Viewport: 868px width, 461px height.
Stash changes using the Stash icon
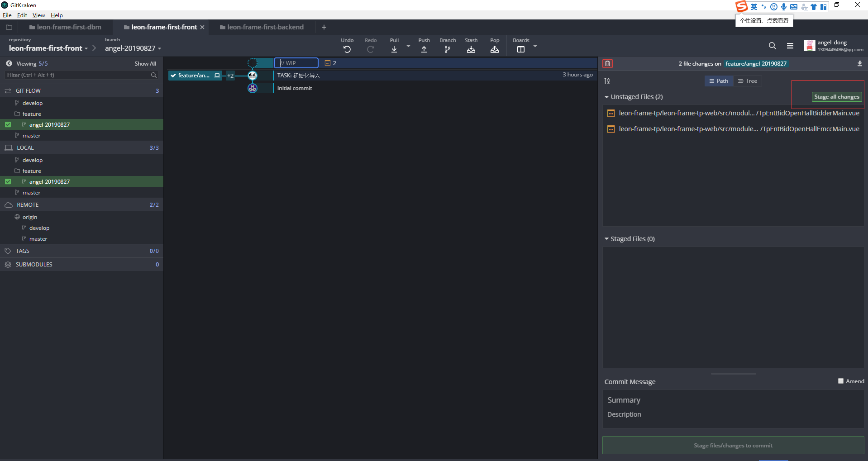pyautogui.click(x=471, y=49)
